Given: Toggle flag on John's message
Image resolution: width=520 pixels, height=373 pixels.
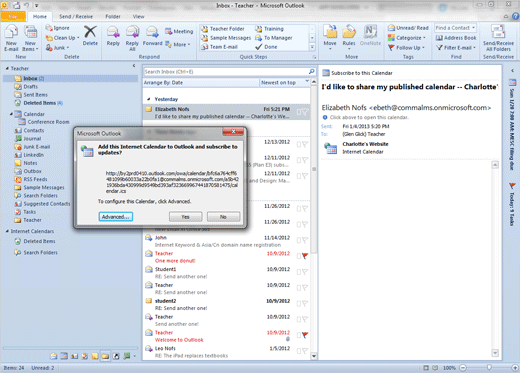Looking at the screenshot, I should pos(305,240).
